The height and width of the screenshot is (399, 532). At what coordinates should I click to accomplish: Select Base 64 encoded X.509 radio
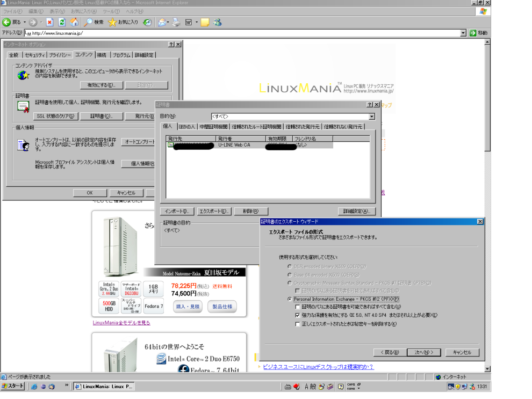pos(290,275)
